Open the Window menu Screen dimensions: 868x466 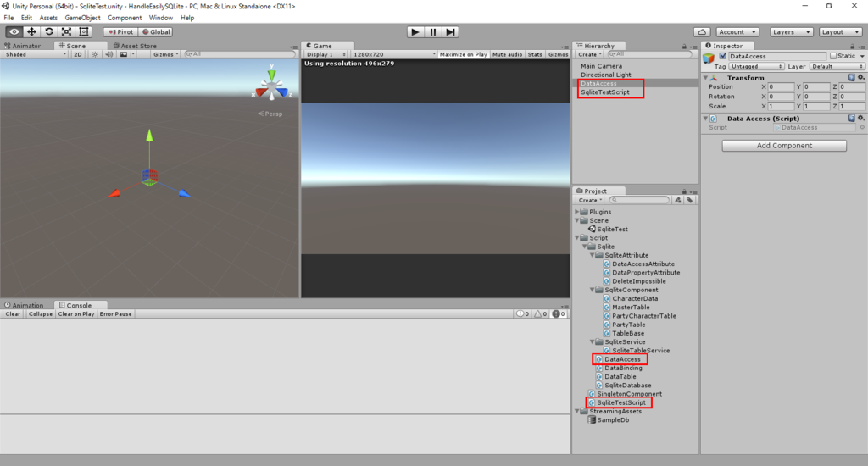(x=160, y=18)
